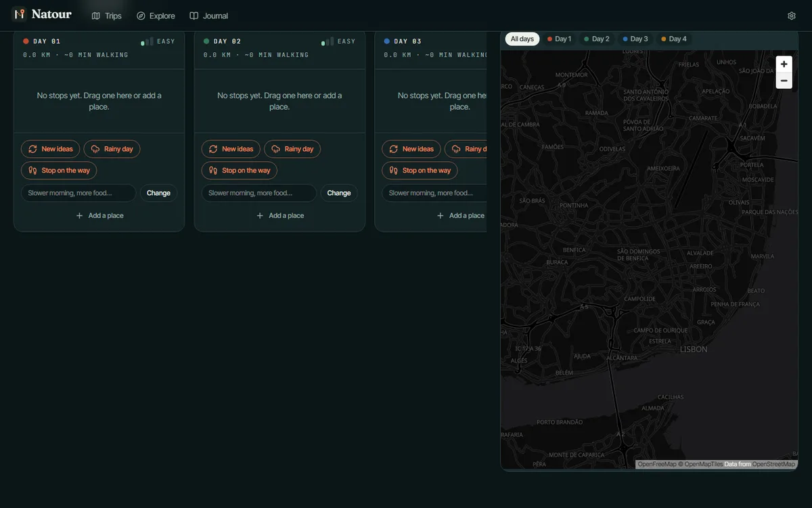Click the Day 02 empty stops message
This screenshot has height=508, width=812.
279,101
